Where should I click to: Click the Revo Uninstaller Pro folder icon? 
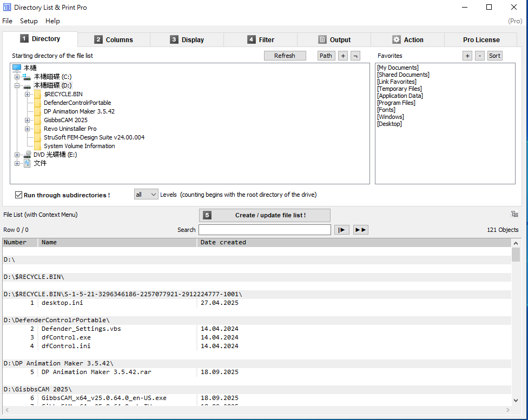click(x=37, y=129)
